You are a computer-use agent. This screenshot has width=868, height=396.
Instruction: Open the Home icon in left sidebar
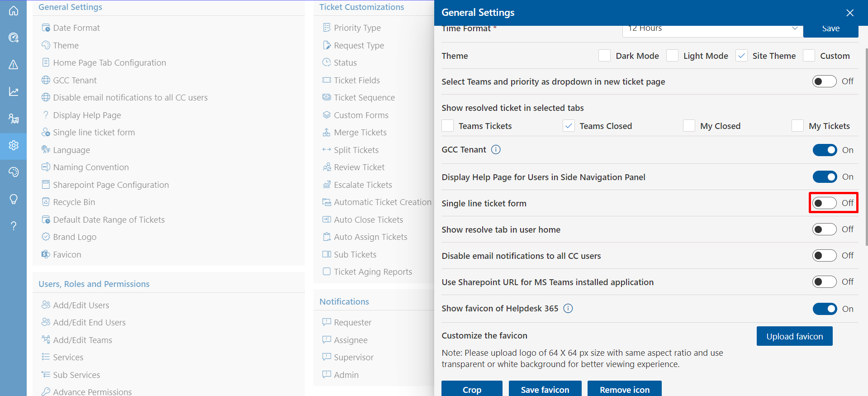(14, 11)
